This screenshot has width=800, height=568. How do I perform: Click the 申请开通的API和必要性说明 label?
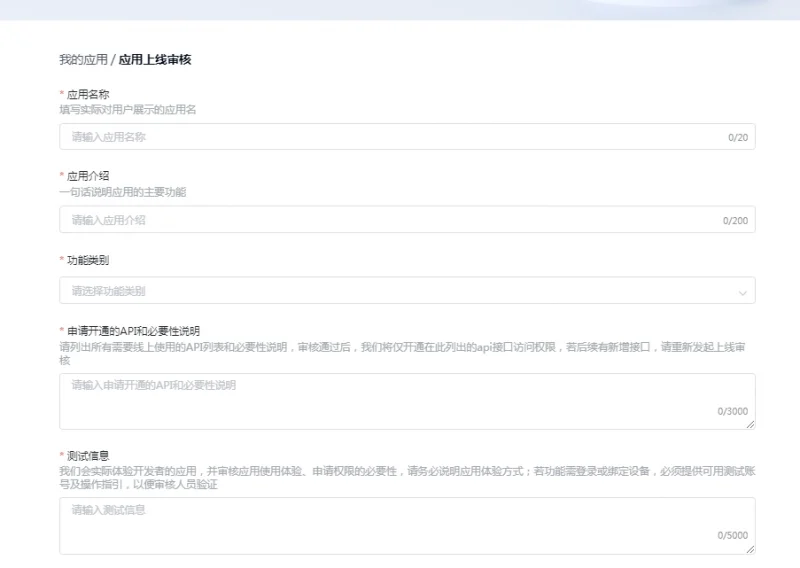point(133,331)
